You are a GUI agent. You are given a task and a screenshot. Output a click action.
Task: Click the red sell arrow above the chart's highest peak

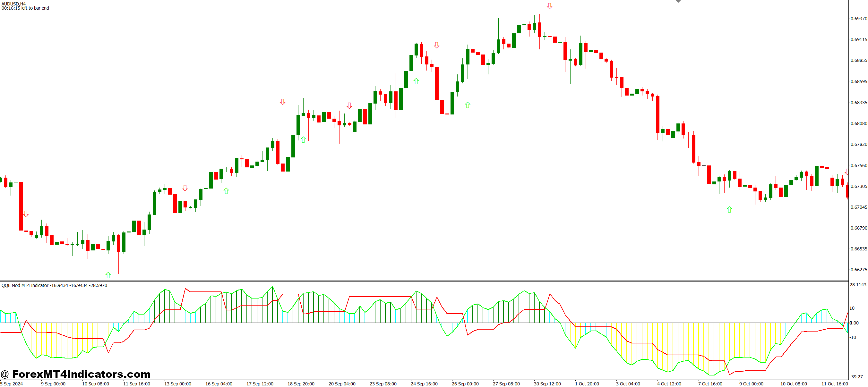point(549,6)
